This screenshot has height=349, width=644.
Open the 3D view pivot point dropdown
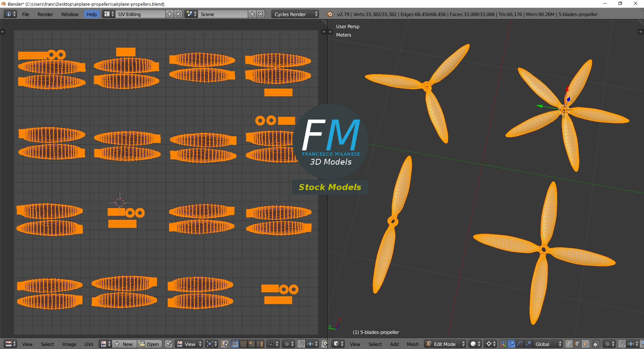[491, 344]
